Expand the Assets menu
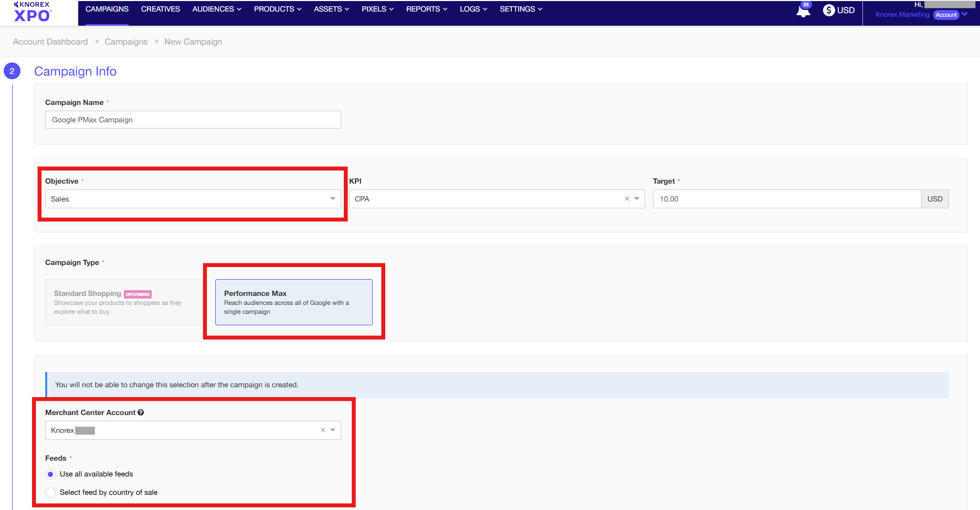This screenshot has height=510, width=980. pos(331,9)
